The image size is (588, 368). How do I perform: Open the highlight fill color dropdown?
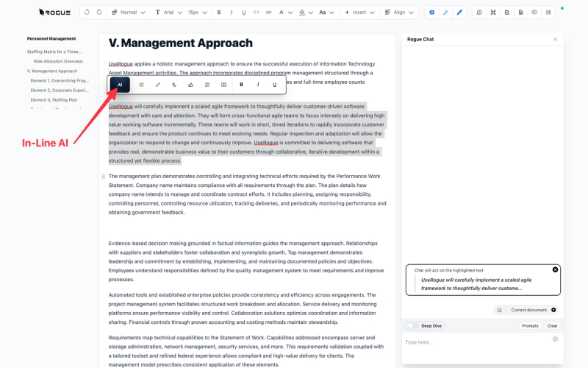click(306, 13)
